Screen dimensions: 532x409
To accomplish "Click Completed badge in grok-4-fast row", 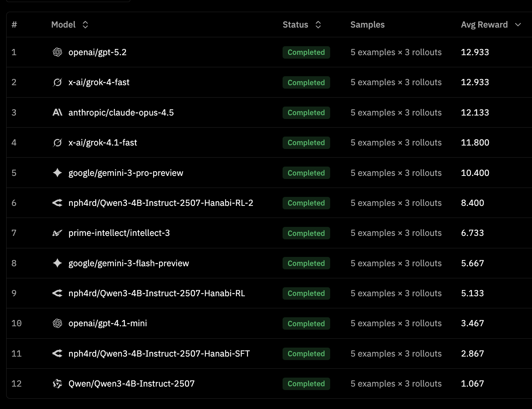I will 306,82.
